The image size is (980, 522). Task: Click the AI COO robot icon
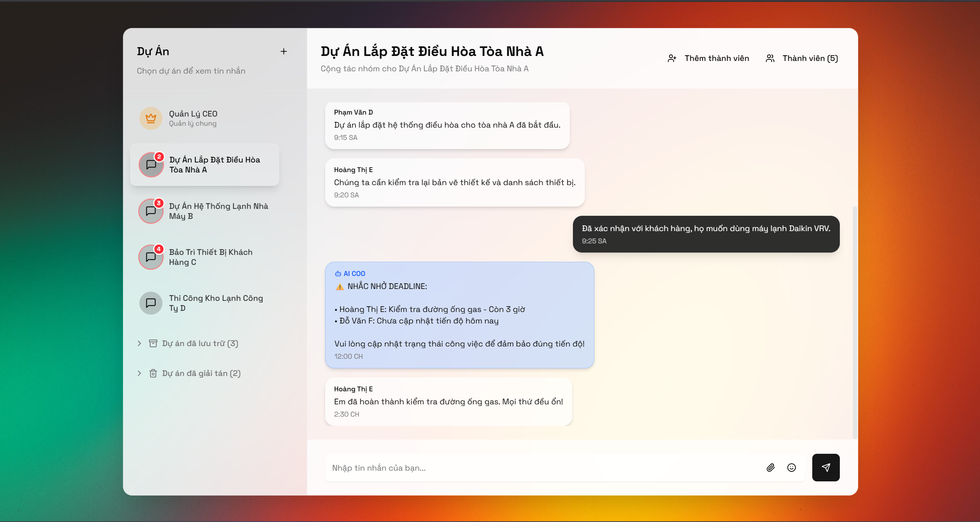338,273
